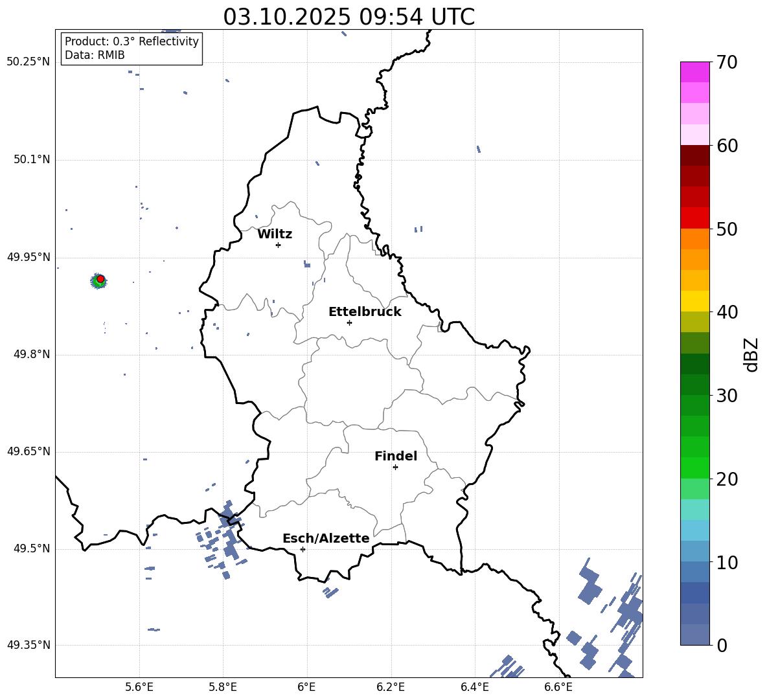Click the 'Data: RMIB' label
This screenshot has height=700, width=767.
tap(95, 55)
